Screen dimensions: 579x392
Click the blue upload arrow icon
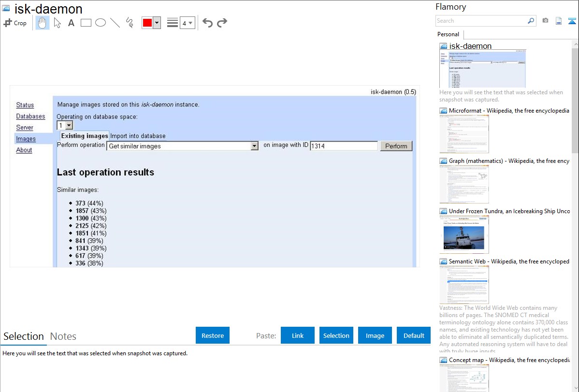point(572,21)
